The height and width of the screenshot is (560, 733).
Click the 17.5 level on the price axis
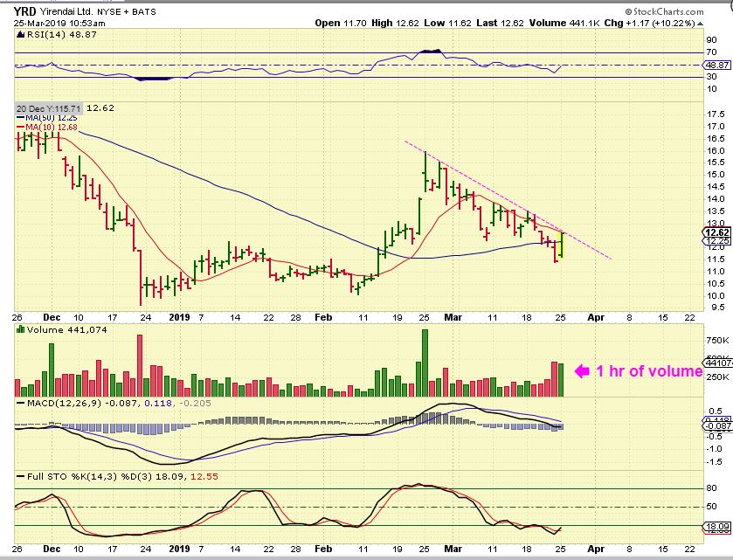point(716,114)
